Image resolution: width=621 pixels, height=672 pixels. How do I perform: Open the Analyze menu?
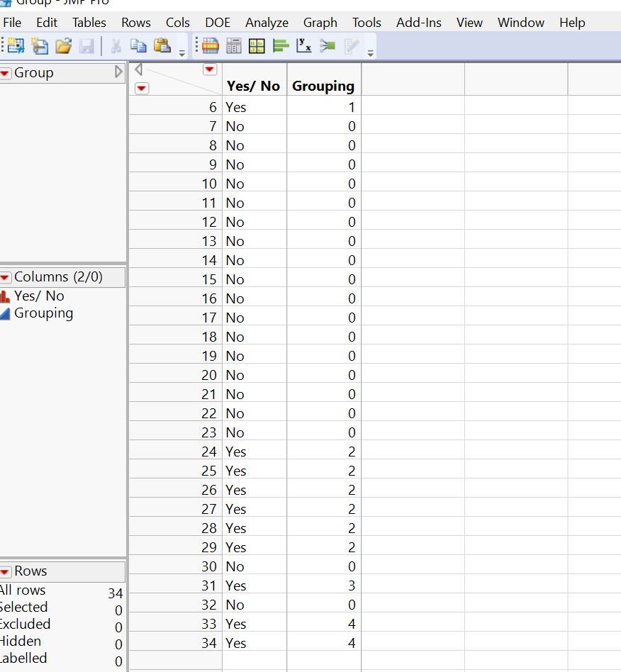pos(267,22)
